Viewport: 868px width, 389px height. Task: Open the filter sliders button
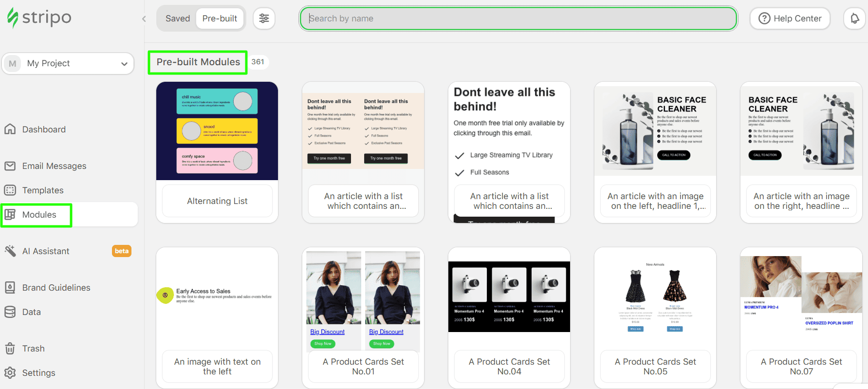point(264,19)
